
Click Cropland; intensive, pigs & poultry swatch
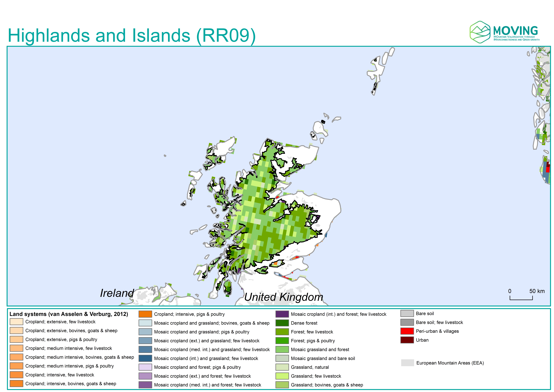tap(145, 314)
